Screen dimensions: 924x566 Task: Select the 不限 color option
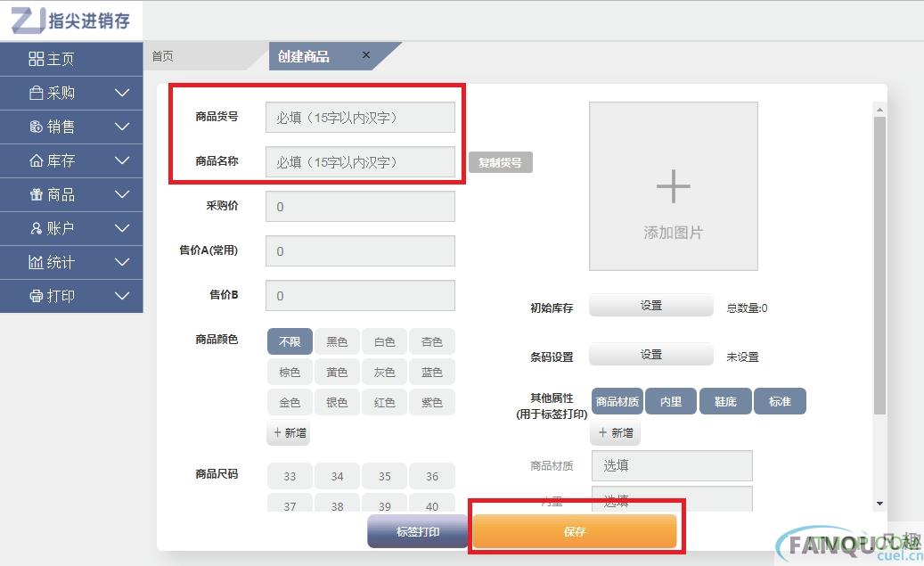point(290,341)
